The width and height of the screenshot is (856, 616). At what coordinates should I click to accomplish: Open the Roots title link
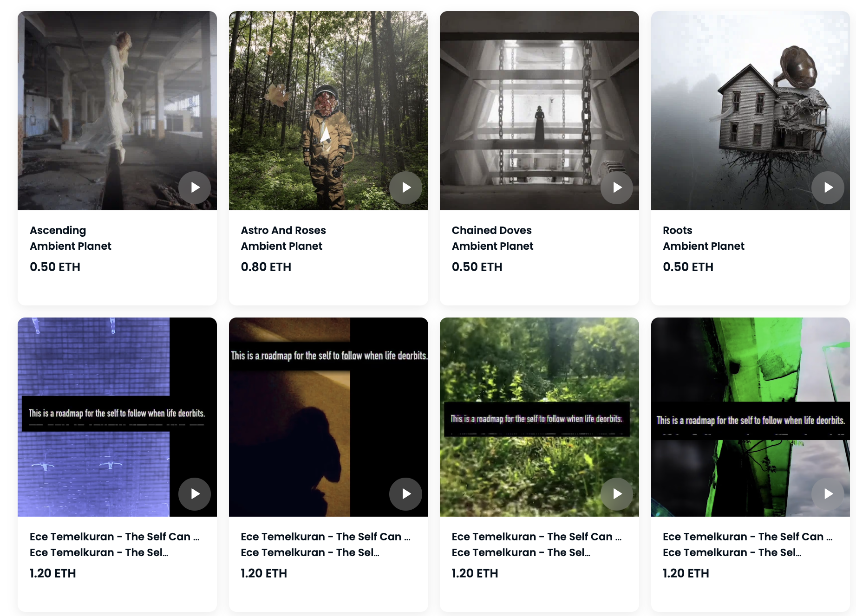pos(677,230)
